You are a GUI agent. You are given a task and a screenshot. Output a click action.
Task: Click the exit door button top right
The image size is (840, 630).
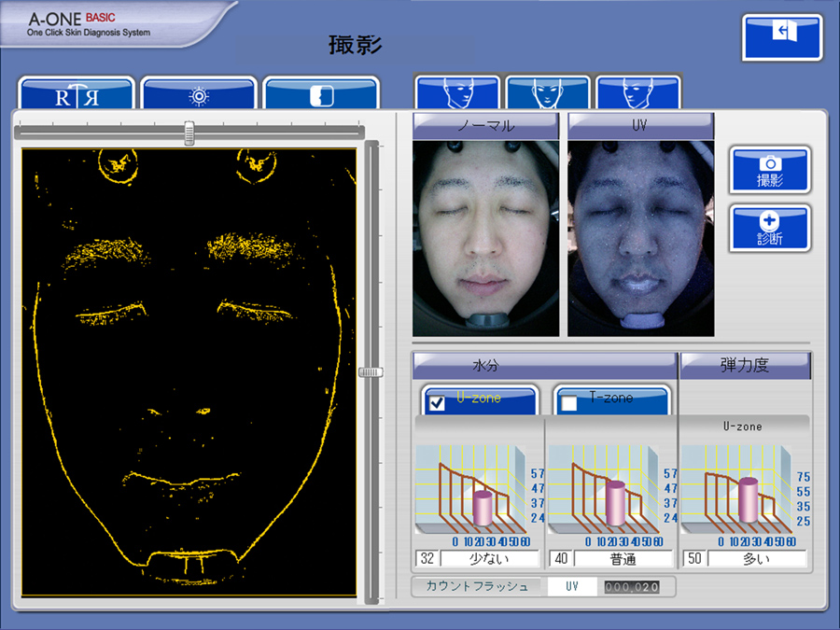[781, 37]
